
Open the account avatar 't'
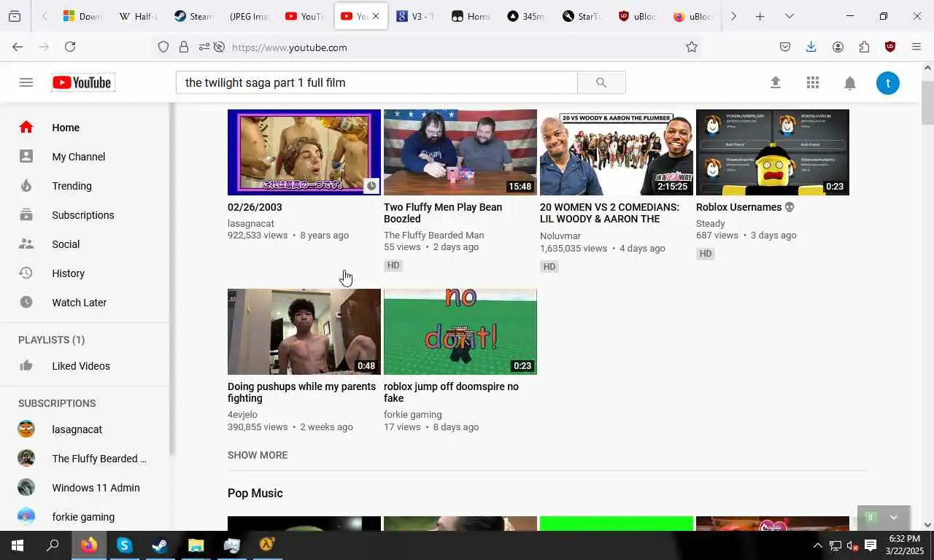888,82
